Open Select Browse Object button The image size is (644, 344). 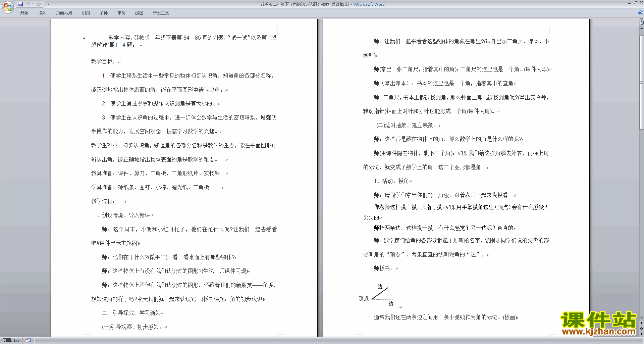[641, 329]
